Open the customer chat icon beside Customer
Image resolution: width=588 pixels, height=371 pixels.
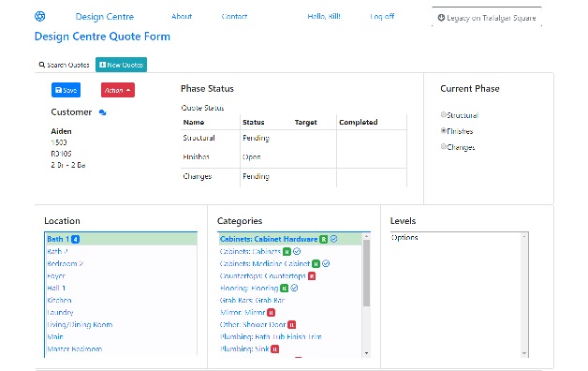point(102,112)
